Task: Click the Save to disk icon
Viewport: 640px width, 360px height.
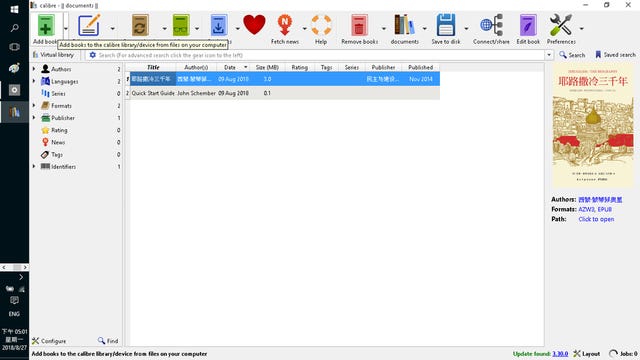Action: pyautogui.click(x=446, y=25)
